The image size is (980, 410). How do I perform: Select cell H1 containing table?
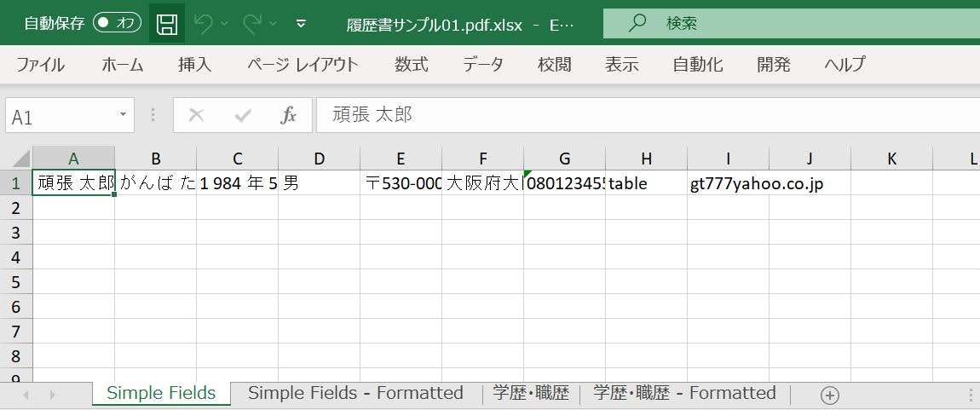[x=646, y=183]
